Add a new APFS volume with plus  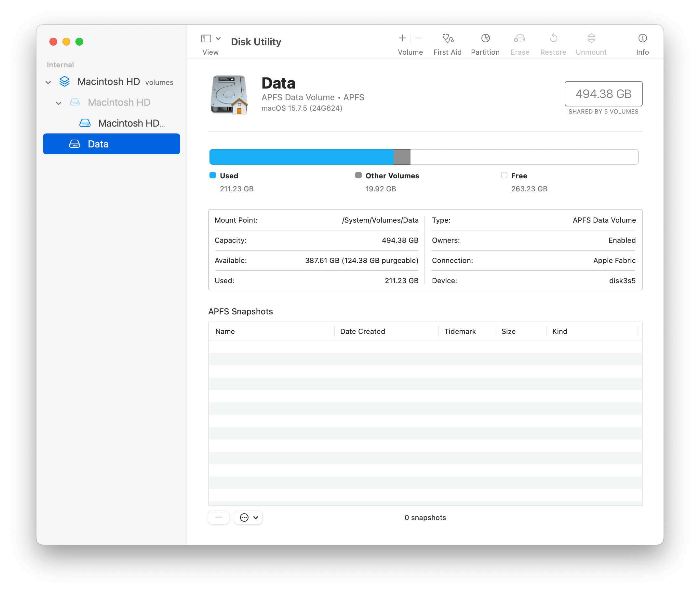[x=402, y=38]
